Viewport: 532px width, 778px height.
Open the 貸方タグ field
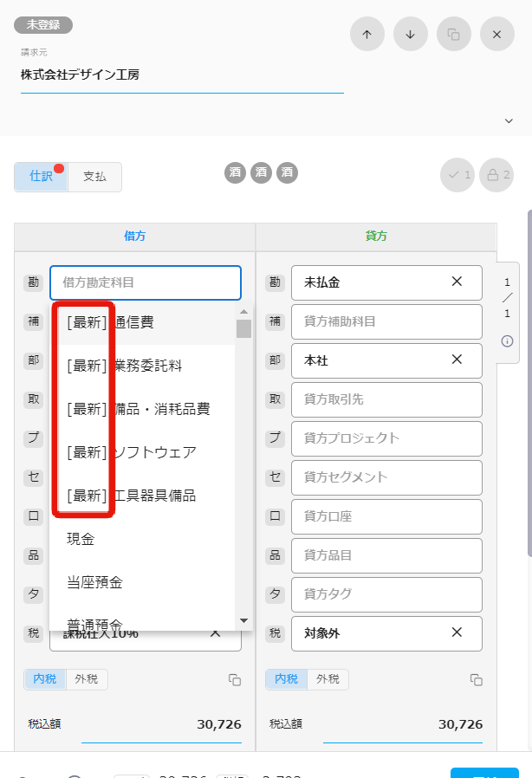386,594
